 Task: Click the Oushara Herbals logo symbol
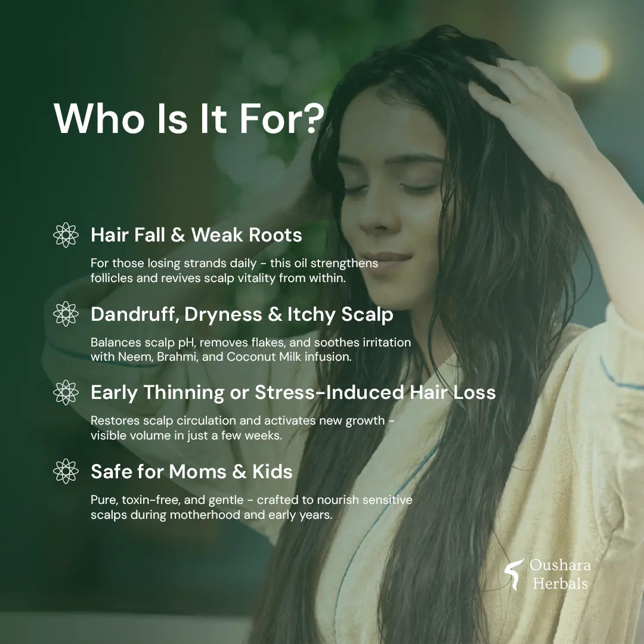(515, 574)
